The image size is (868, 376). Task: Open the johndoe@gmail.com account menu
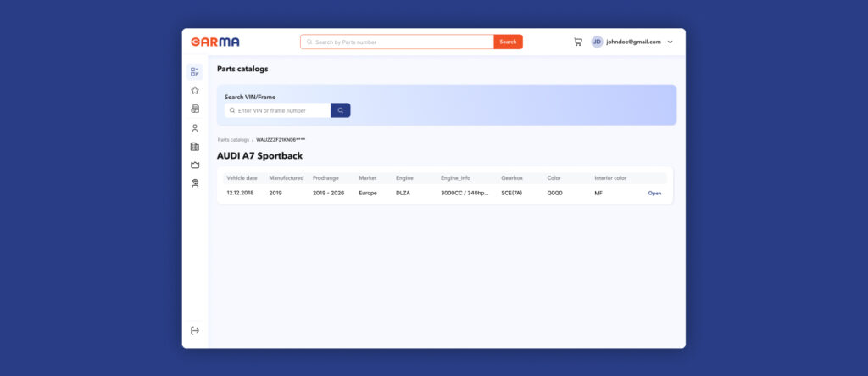click(633, 42)
